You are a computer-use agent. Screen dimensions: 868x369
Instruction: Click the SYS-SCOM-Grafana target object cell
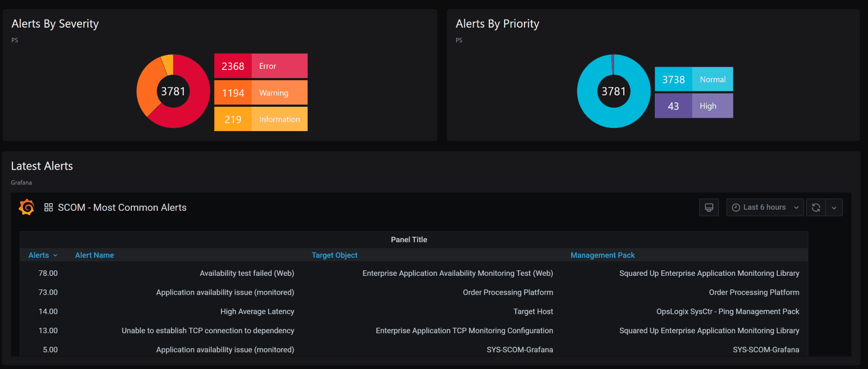(520, 350)
